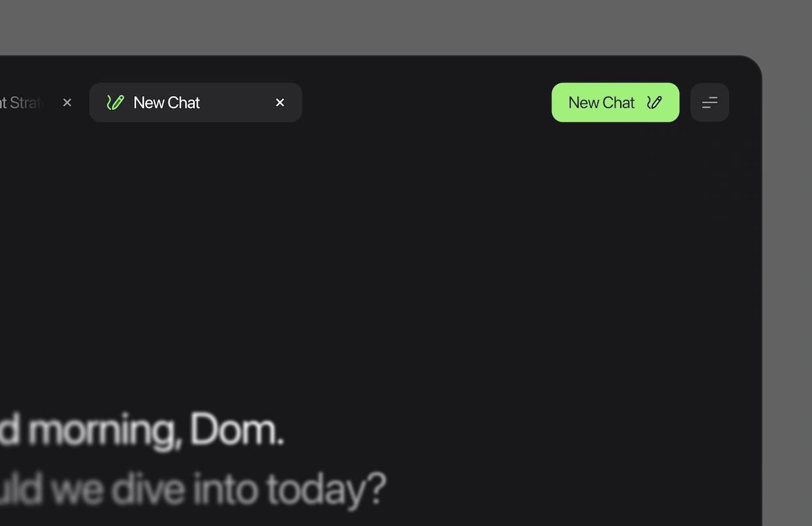This screenshot has height=526, width=812.
Task: Start a conversation with green New Chat button
Action: click(x=616, y=102)
